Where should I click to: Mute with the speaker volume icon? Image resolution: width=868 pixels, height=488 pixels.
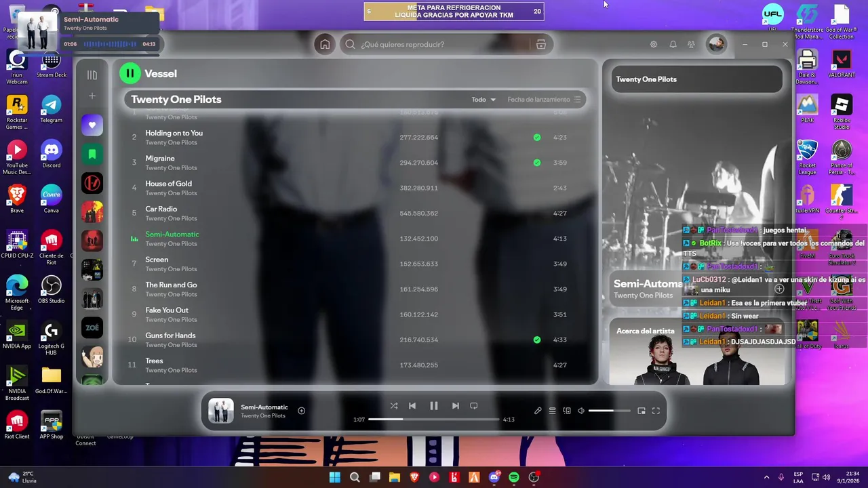click(581, 411)
